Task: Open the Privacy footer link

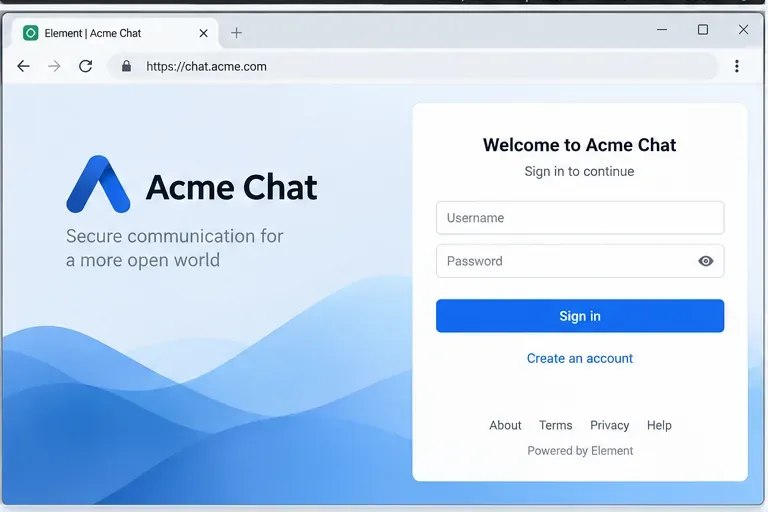Action: tap(609, 425)
